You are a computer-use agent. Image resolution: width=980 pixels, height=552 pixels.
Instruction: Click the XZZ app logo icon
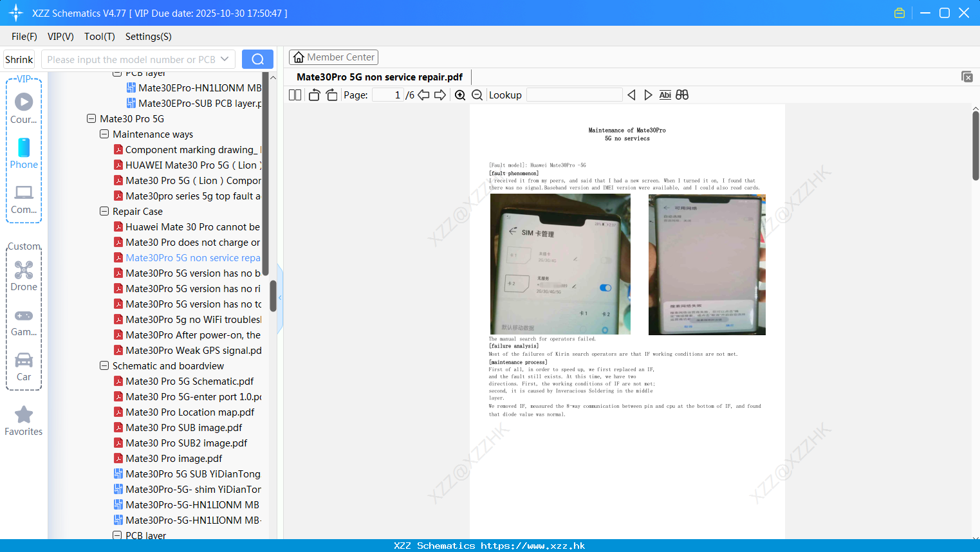pyautogui.click(x=16, y=13)
